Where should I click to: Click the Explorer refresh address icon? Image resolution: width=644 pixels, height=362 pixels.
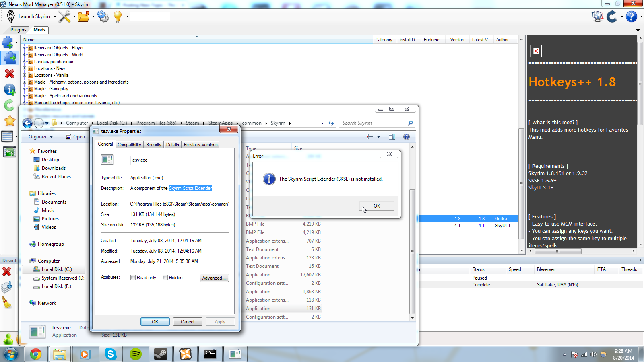[x=331, y=123]
